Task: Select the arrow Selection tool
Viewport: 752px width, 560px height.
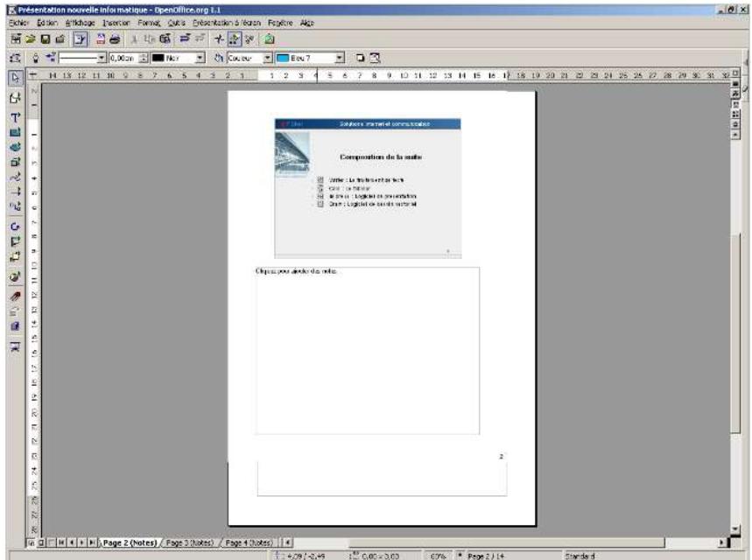Action: tap(16, 78)
